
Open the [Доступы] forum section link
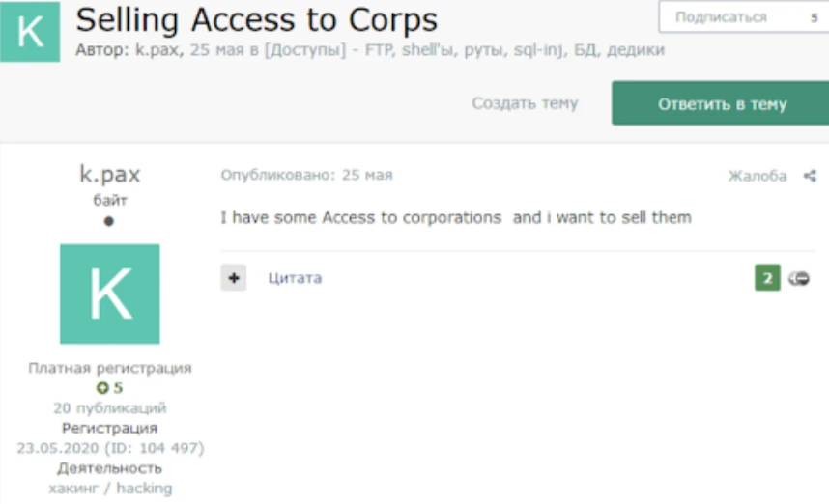pos(305,50)
